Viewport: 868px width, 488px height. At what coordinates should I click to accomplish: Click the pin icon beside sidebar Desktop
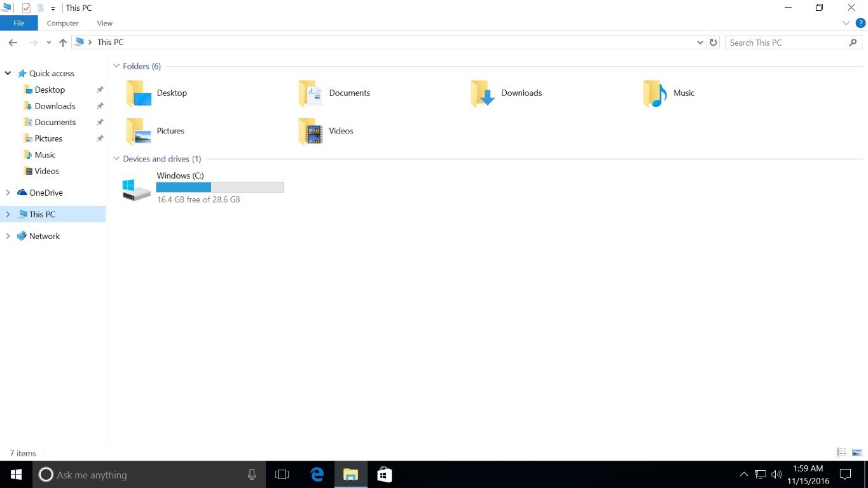coord(100,90)
